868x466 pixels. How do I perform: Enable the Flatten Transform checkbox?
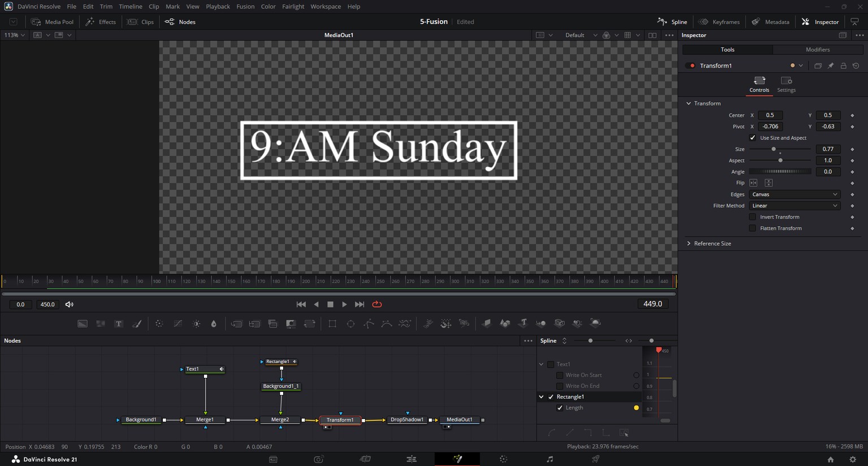[x=753, y=228]
